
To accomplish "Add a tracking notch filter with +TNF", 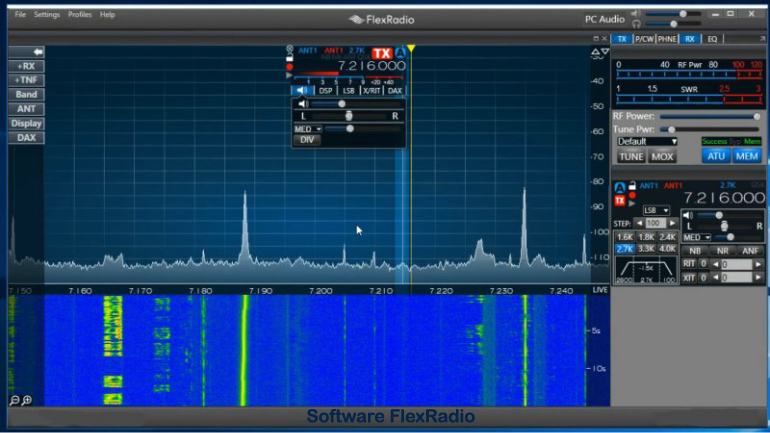I will 26,80.
